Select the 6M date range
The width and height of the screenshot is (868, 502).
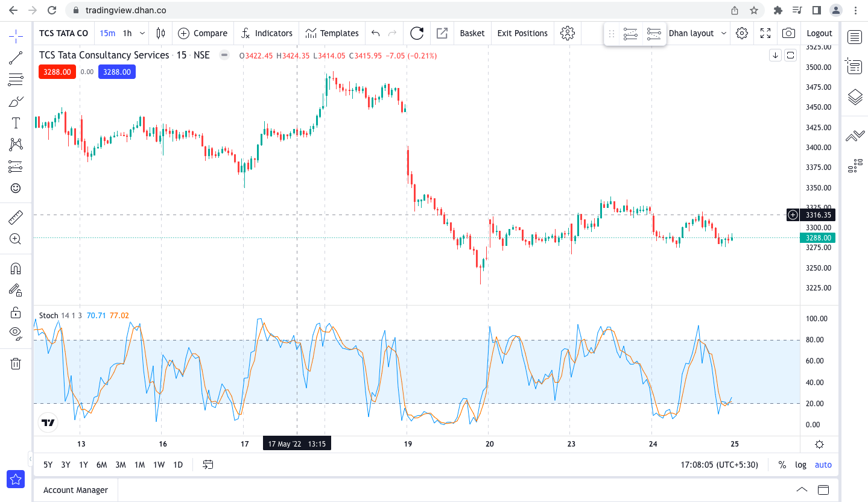pyautogui.click(x=101, y=465)
